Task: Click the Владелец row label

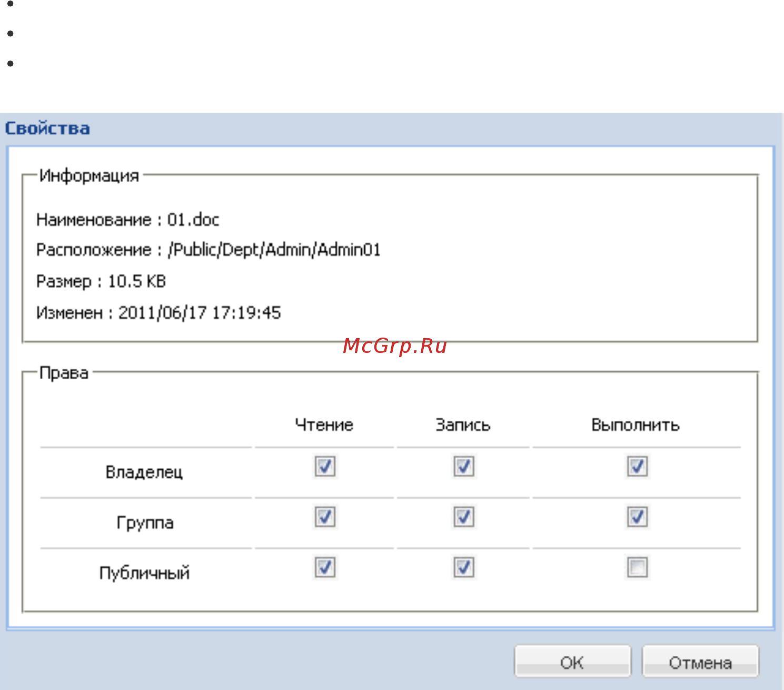Action: point(144,471)
